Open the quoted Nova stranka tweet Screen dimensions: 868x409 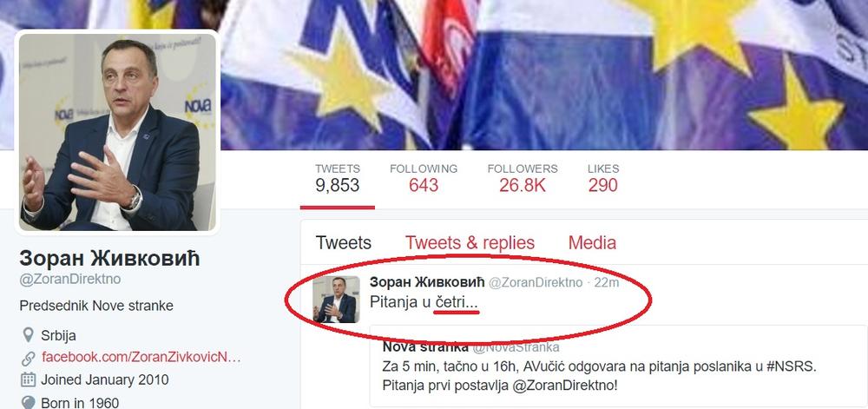click(618, 367)
